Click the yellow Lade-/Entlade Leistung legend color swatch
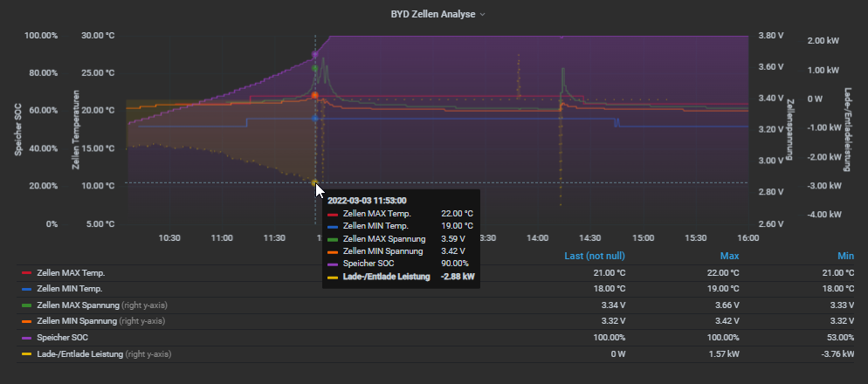Image resolution: width=868 pixels, height=384 pixels. pos(26,353)
